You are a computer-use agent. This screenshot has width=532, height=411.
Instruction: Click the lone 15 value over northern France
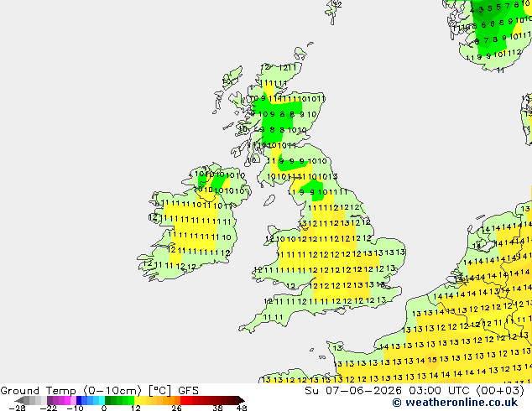(x=432, y=360)
